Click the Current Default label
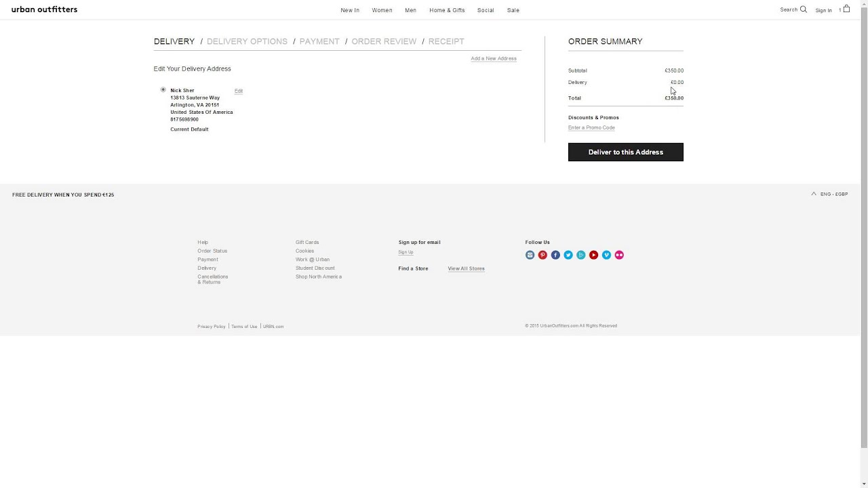868x488 pixels. (189, 129)
